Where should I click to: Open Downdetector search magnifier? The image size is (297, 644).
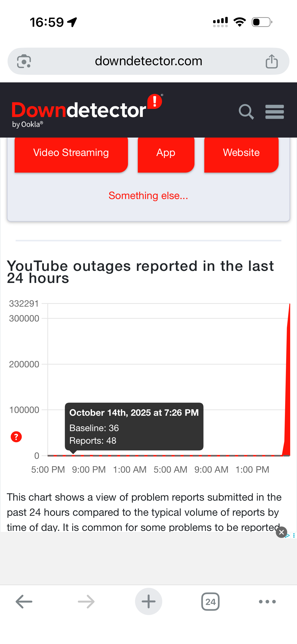[246, 112]
